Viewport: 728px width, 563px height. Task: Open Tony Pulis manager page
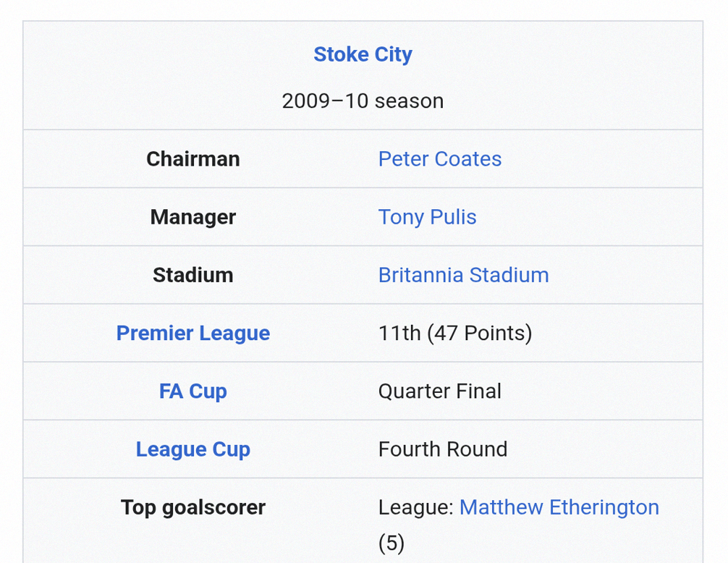pyautogui.click(x=427, y=217)
